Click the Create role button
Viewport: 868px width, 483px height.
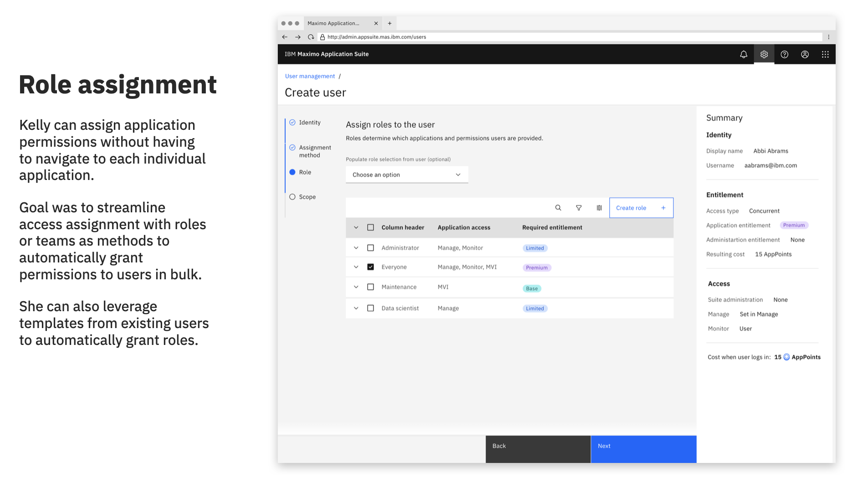(x=641, y=208)
